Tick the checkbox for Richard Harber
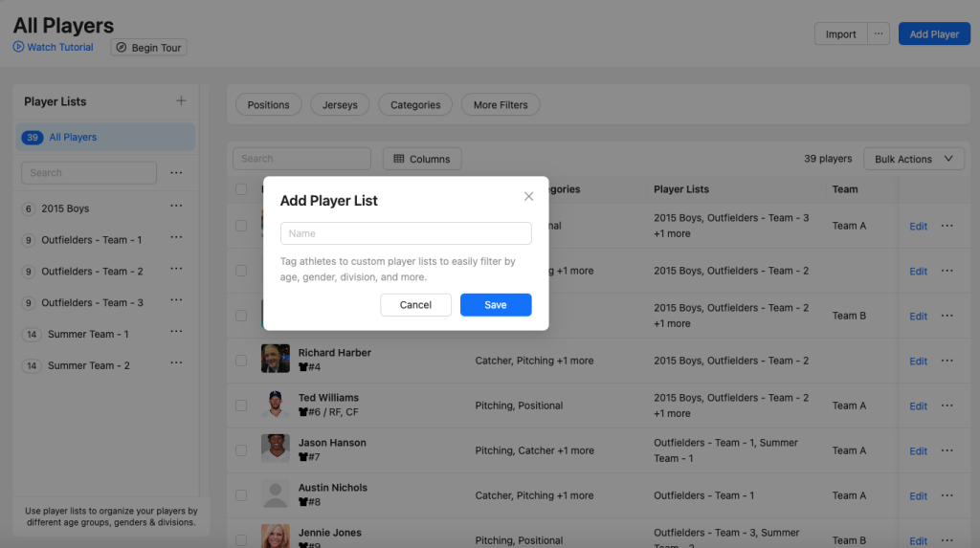The height and width of the screenshot is (548, 980). (x=241, y=361)
